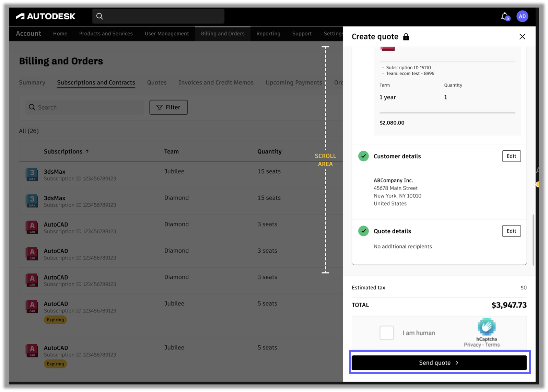The width and height of the screenshot is (548, 392).
Task: Close the Create quote panel
Action: coord(522,37)
